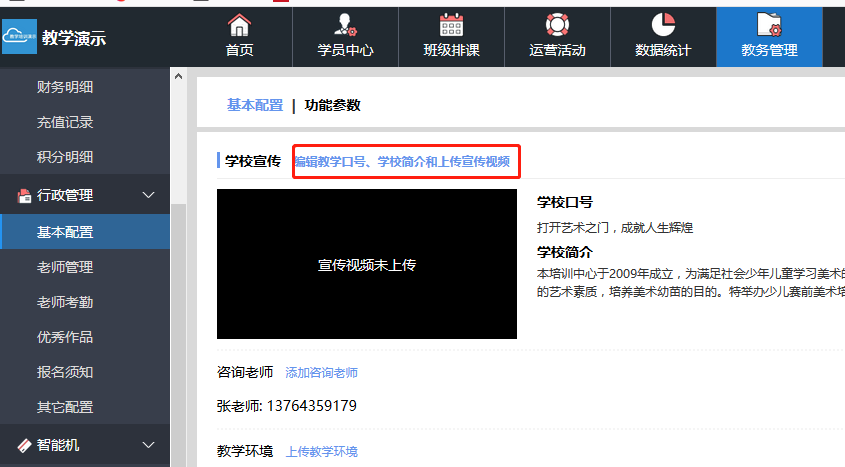Select the 教务管理 folder gear icon
Image resolution: width=845 pixels, height=467 pixels.
(x=769, y=25)
